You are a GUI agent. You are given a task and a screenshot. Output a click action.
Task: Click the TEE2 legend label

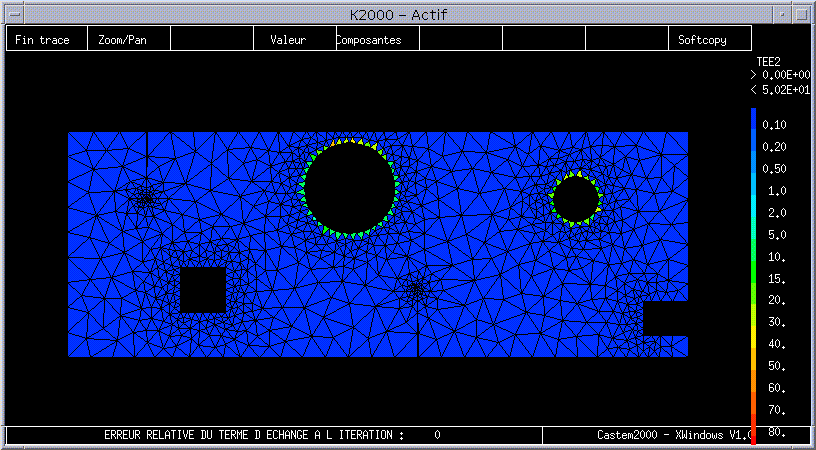click(769, 61)
